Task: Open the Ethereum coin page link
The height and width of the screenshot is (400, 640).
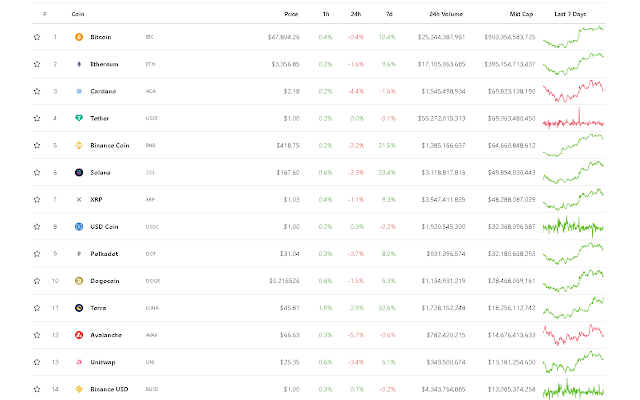Action: pos(104,64)
